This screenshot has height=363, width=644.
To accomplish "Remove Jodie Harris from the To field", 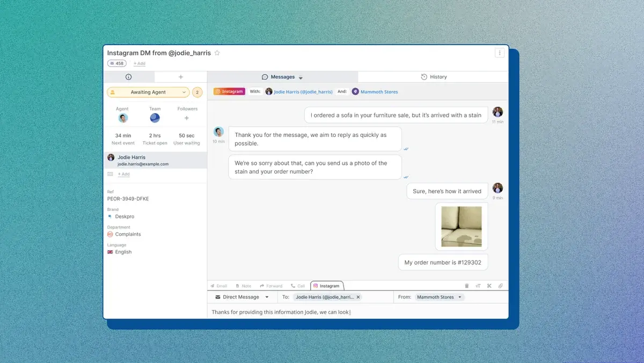I will coord(358,297).
